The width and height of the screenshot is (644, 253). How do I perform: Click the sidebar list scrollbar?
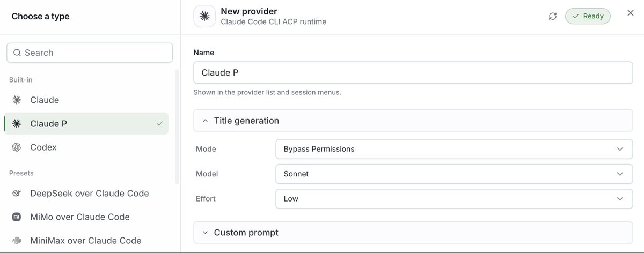[177, 127]
